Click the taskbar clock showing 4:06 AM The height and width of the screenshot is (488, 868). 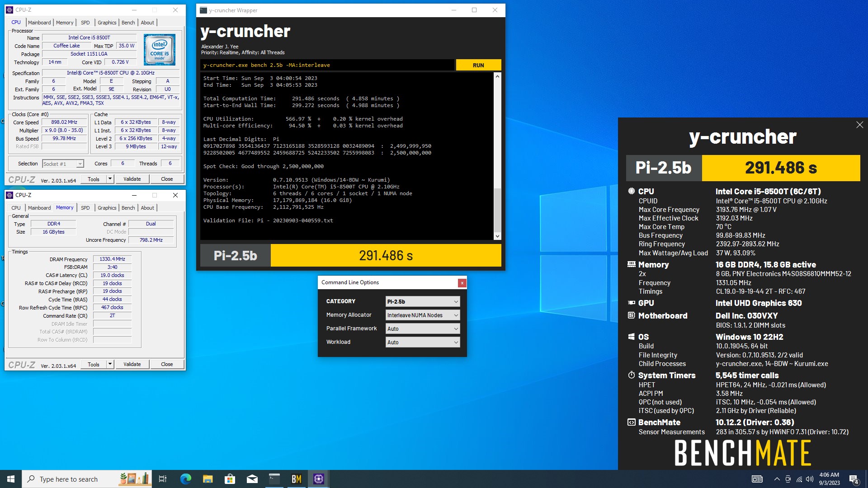(829, 479)
